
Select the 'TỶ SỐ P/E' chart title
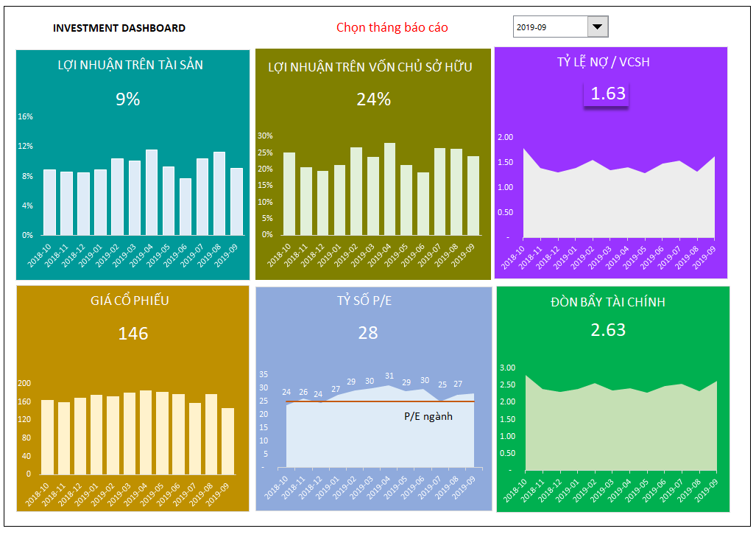pos(364,301)
